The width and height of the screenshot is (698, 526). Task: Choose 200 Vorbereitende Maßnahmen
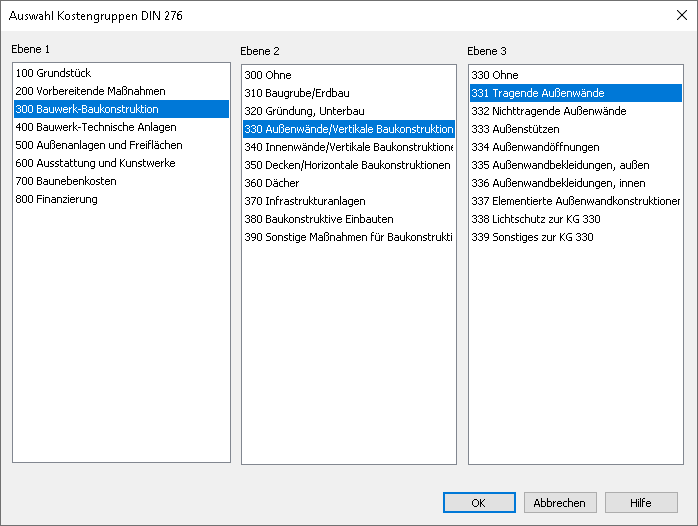[x=121, y=91]
